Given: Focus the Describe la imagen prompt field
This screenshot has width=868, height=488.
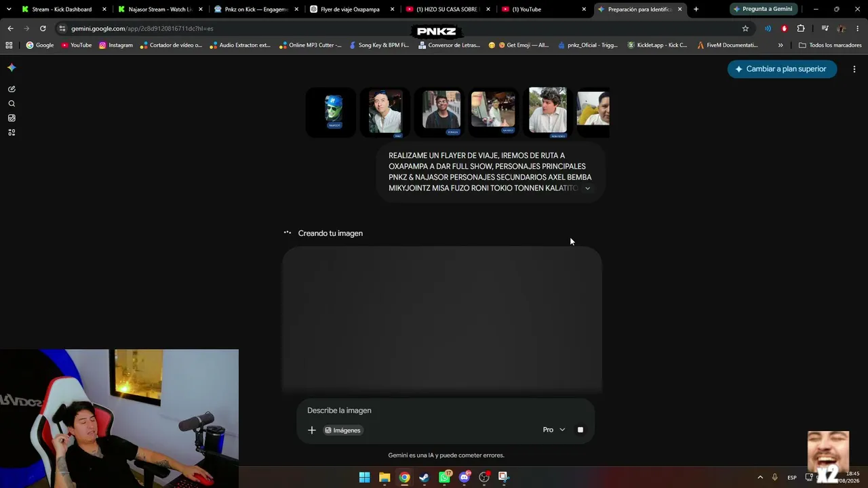Looking at the screenshot, I should click(446, 410).
